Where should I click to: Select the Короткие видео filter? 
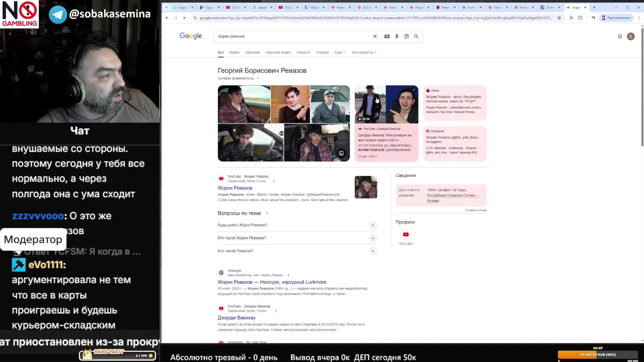tap(278, 52)
